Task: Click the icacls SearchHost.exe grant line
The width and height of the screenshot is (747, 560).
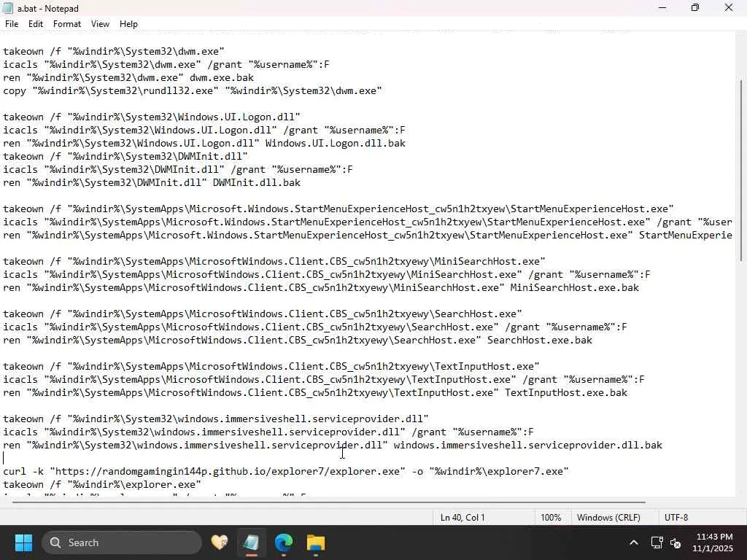Action: pos(315,327)
